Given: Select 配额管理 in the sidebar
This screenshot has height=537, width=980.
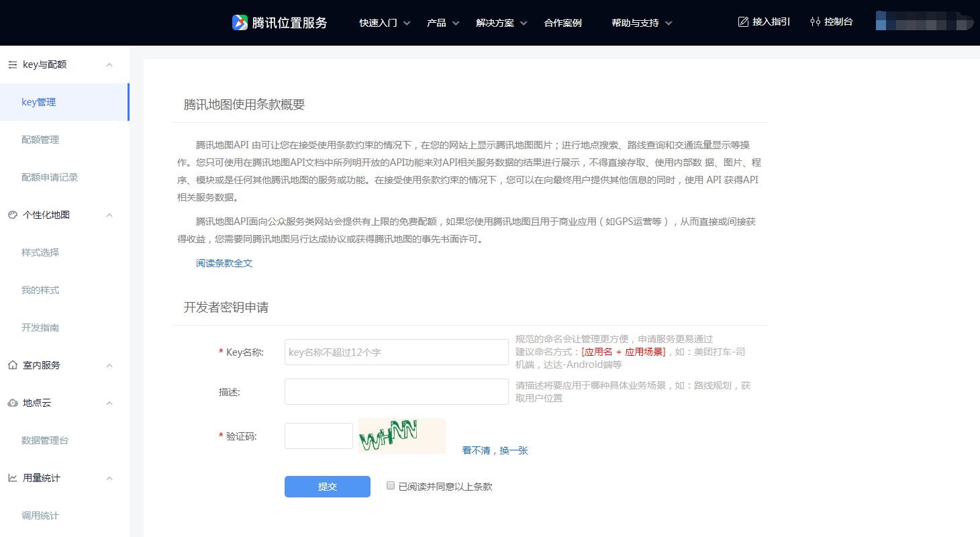Looking at the screenshot, I should pyautogui.click(x=40, y=140).
